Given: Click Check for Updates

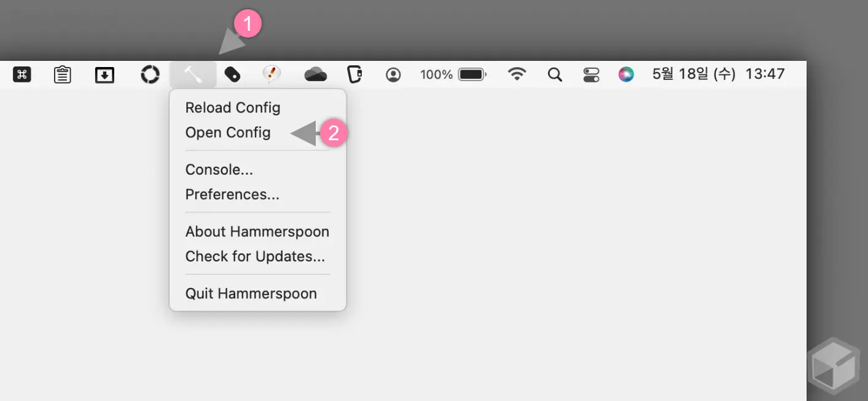Looking at the screenshot, I should tap(257, 256).
